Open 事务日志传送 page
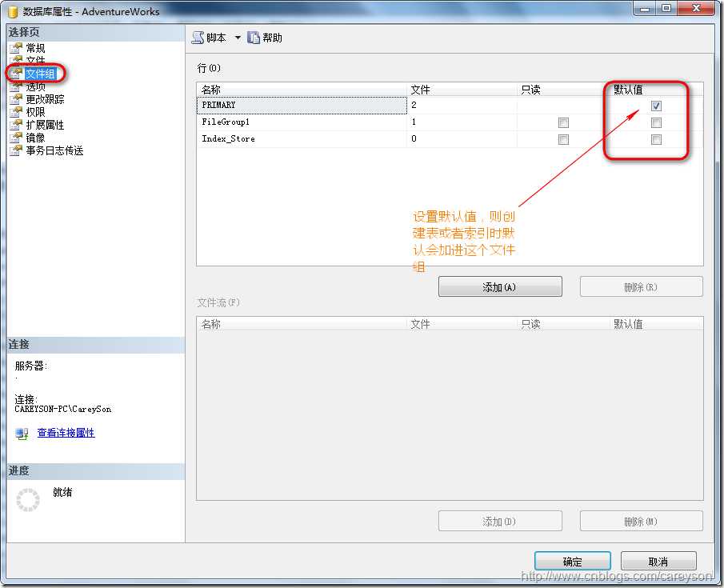Viewport: 724px width, 588px height. [x=54, y=150]
